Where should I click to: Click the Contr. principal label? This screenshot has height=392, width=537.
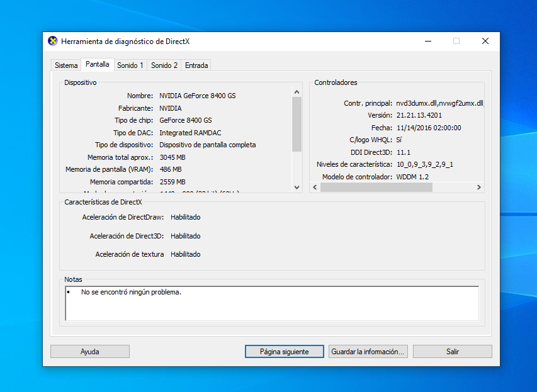(x=368, y=103)
